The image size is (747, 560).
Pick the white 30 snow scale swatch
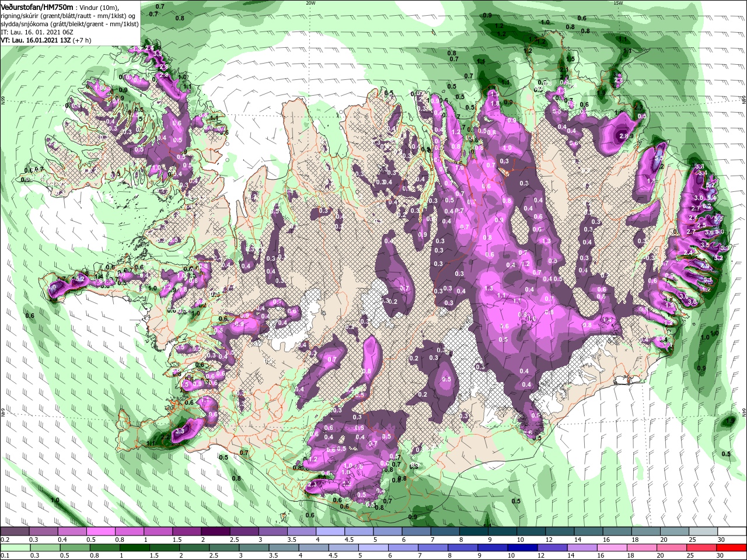731,531
